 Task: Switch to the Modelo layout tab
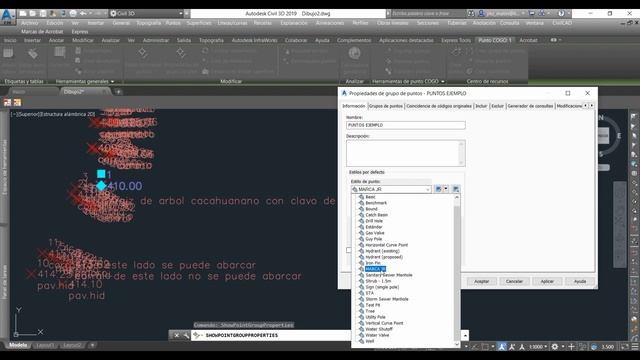pos(18,345)
